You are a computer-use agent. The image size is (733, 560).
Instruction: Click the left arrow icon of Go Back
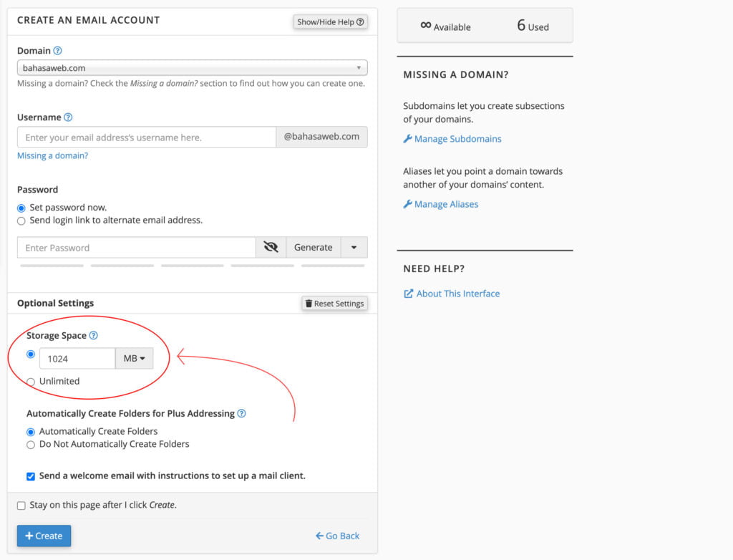pyautogui.click(x=319, y=536)
